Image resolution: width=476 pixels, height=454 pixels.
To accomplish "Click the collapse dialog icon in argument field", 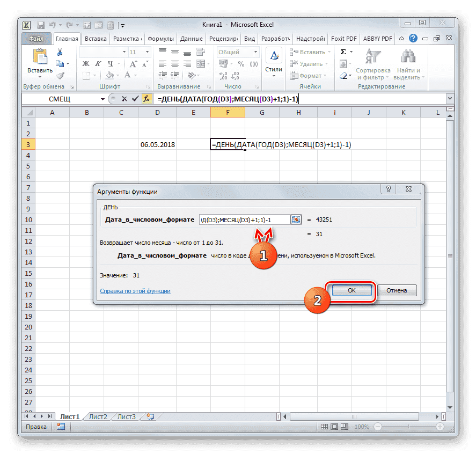I will 296,219.
